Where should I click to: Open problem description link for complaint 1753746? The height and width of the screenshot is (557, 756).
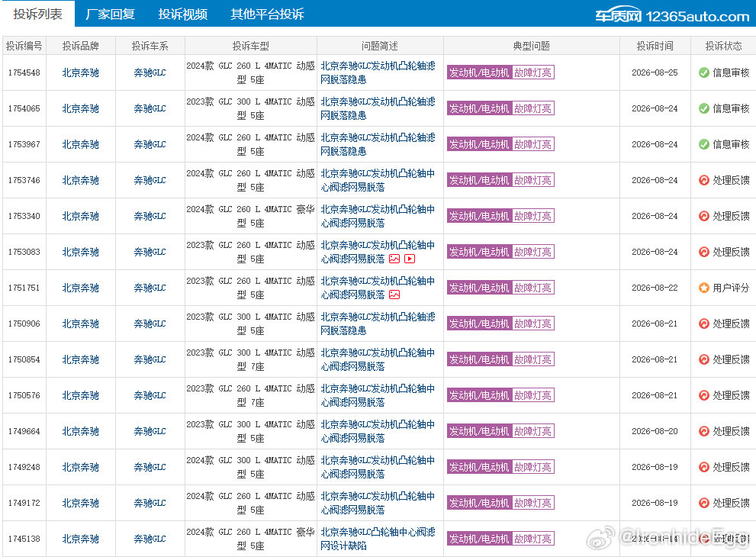point(378,180)
